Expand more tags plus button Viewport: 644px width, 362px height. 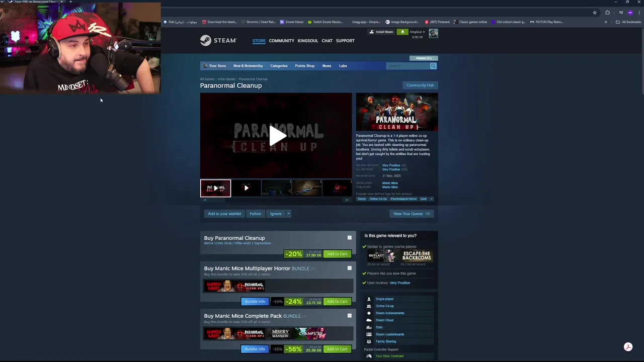point(431,199)
